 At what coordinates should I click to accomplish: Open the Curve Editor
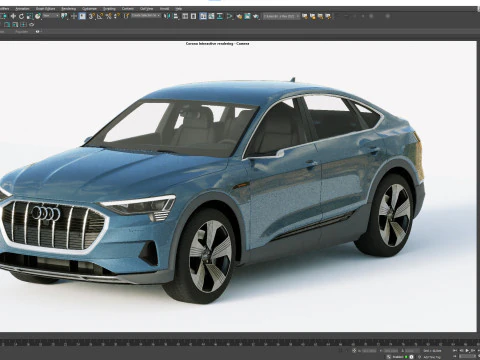click(211, 16)
